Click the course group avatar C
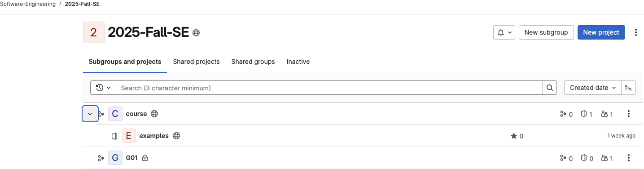This screenshot has width=644, height=169. coord(115,114)
